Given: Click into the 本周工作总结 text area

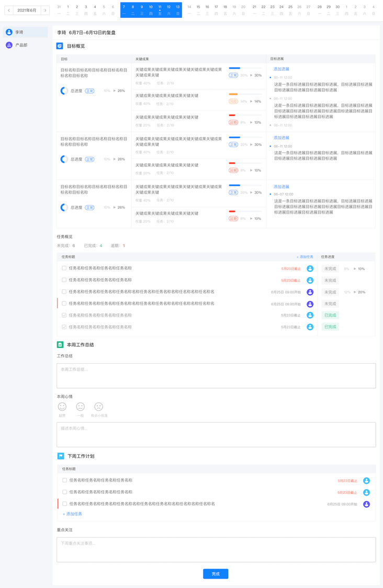Looking at the screenshot, I should coord(216,376).
